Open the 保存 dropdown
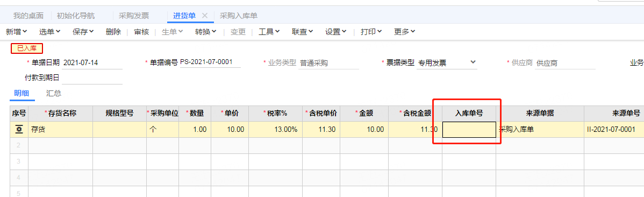The height and width of the screenshot is (197, 644). [83, 32]
